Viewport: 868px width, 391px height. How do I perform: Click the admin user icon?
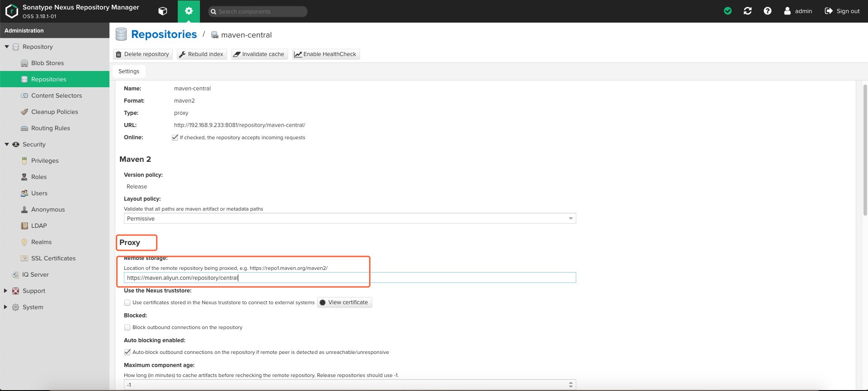tap(787, 11)
